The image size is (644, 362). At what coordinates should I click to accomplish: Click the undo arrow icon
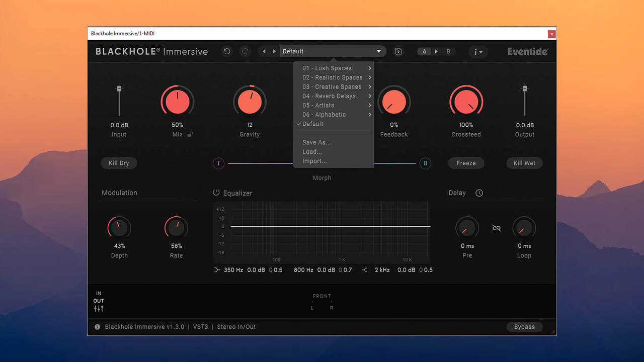[226, 51]
